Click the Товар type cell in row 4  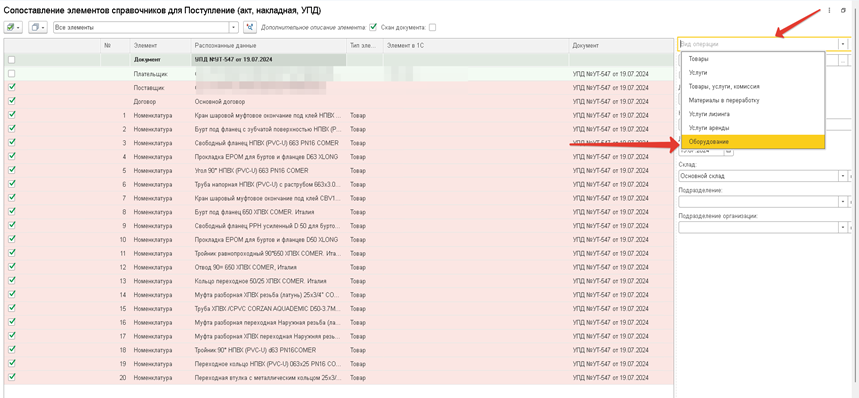(364, 157)
